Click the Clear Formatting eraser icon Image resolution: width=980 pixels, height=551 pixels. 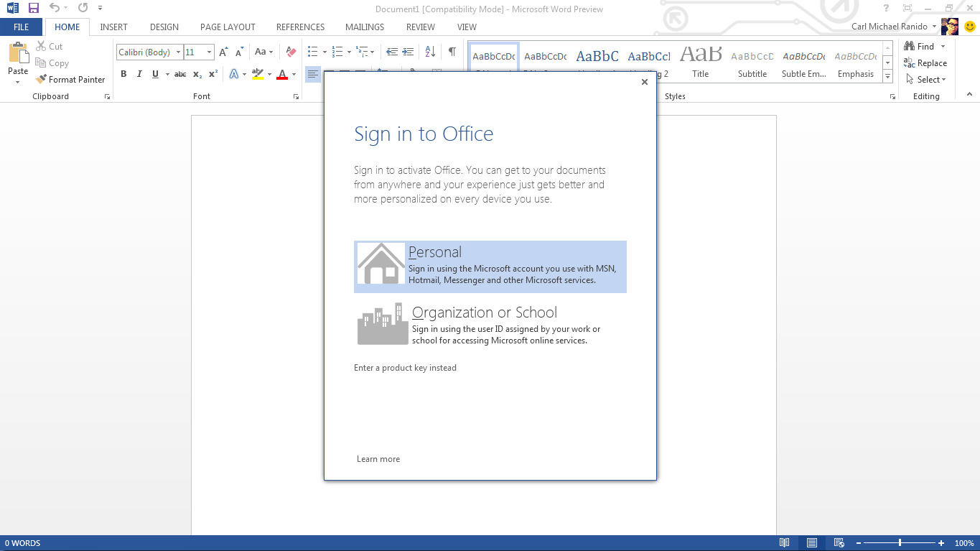291,52
